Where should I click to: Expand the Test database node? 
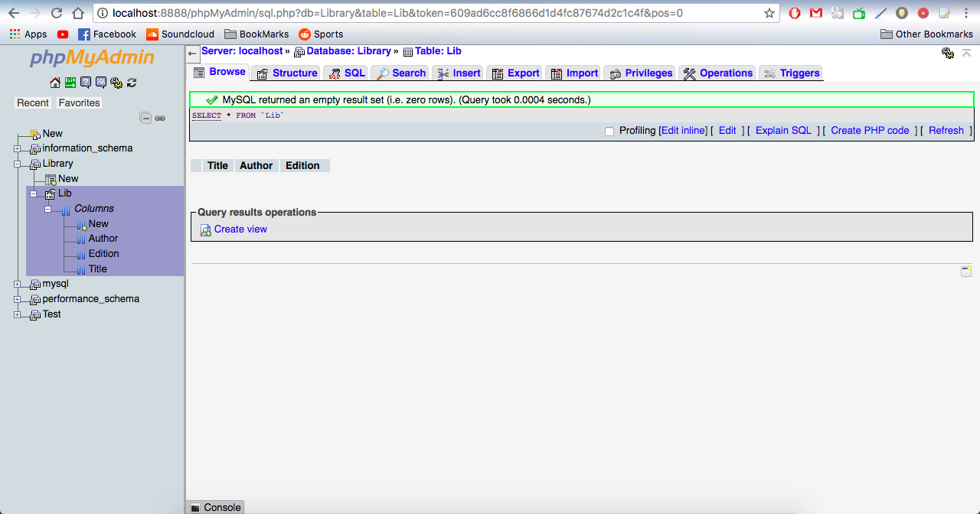[x=18, y=314]
